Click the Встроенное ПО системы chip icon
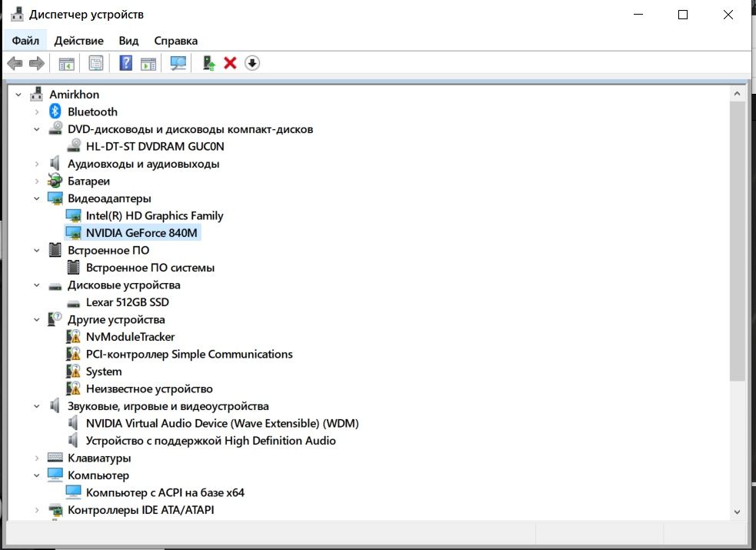The width and height of the screenshot is (756, 550). [73, 267]
